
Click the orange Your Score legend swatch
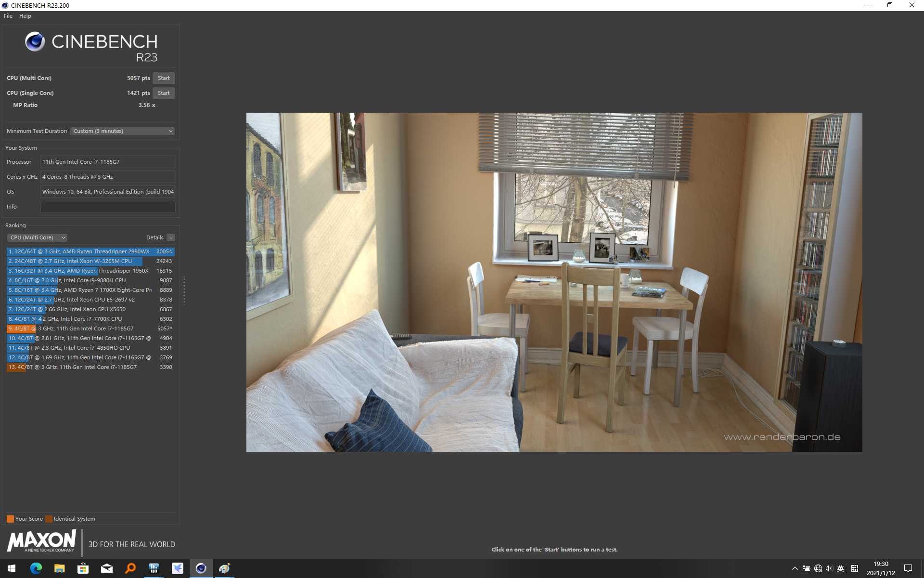click(10, 519)
